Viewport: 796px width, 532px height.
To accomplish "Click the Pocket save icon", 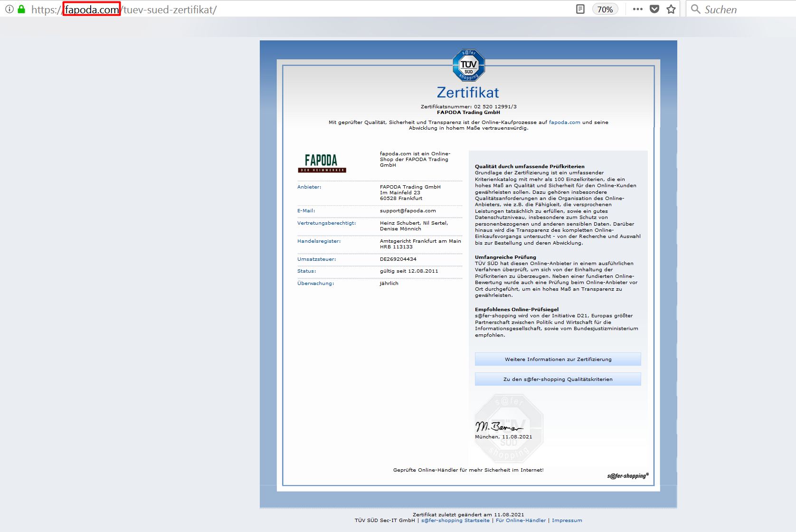I will (654, 9).
